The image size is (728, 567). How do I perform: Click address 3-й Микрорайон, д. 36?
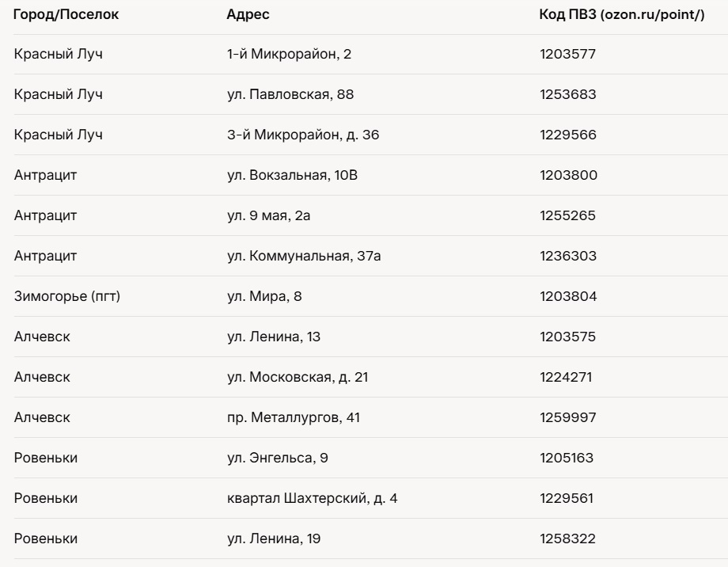(303, 135)
